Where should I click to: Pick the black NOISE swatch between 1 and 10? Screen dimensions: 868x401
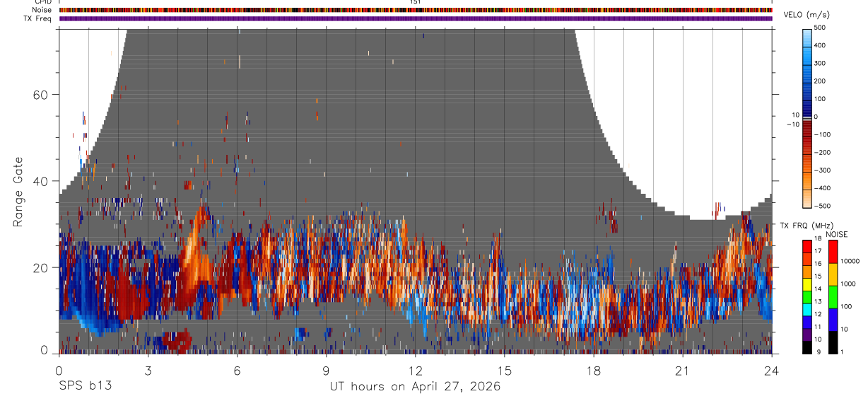coord(833,342)
